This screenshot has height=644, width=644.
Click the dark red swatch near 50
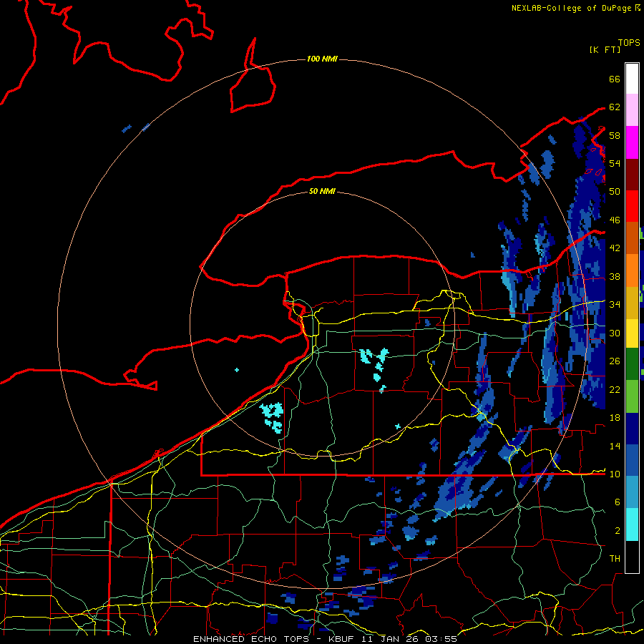[x=632, y=174]
